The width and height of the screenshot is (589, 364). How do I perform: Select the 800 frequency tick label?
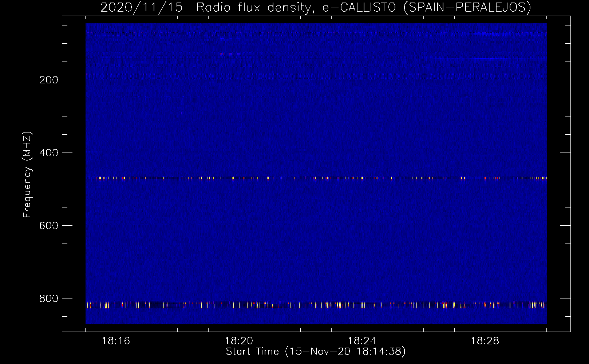point(48,298)
